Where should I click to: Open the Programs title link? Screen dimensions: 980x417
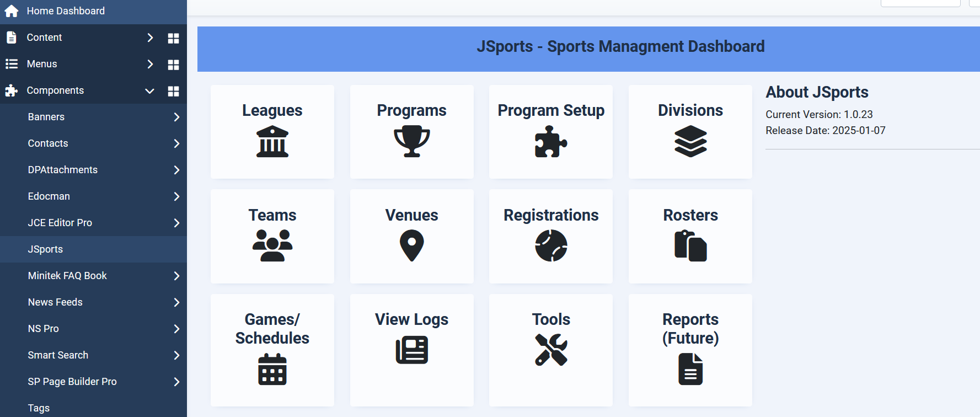(412, 110)
